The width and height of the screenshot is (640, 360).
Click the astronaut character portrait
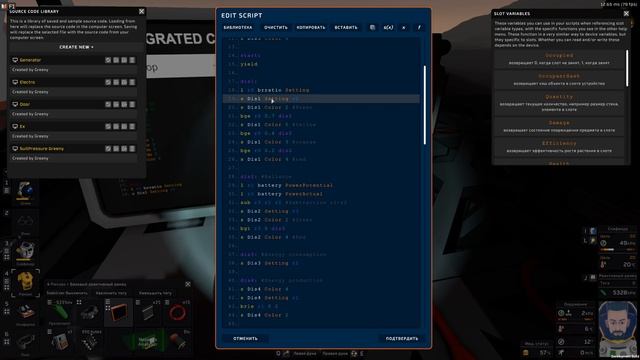pyautogui.click(x=617, y=329)
